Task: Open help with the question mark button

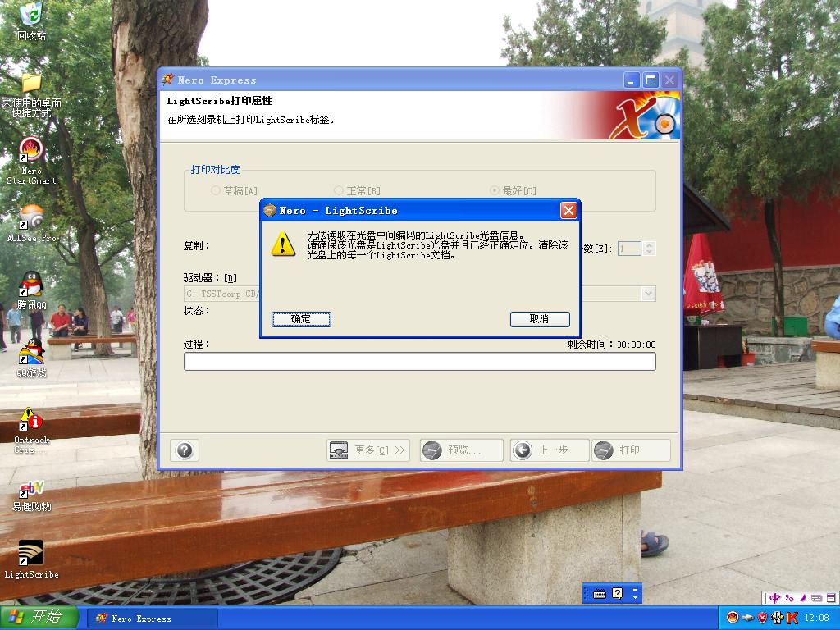Action: pos(185,450)
